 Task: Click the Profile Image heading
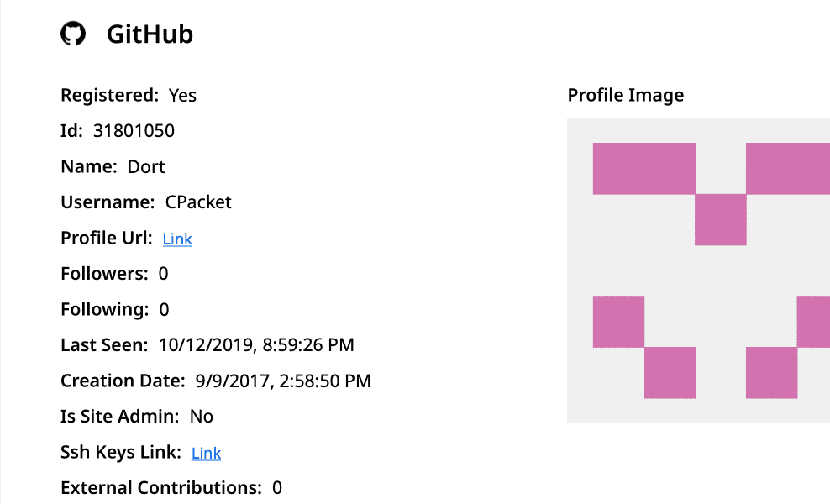coord(625,95)
